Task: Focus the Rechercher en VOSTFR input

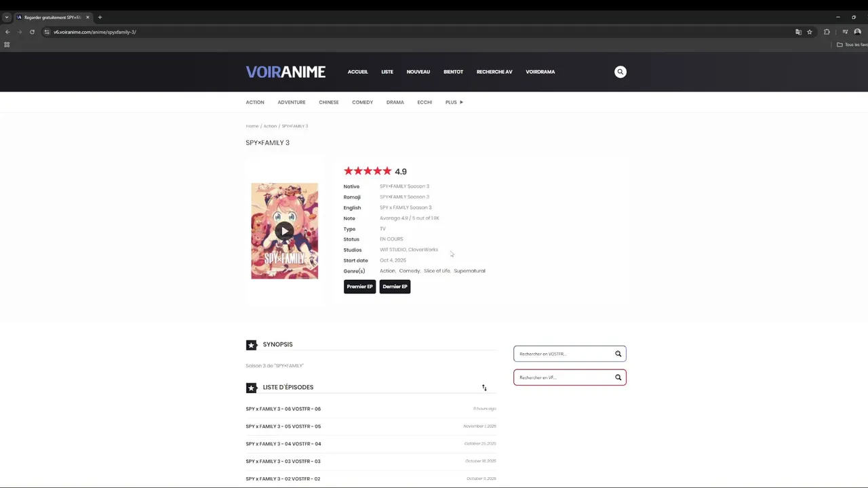Action: pos(563,354)
